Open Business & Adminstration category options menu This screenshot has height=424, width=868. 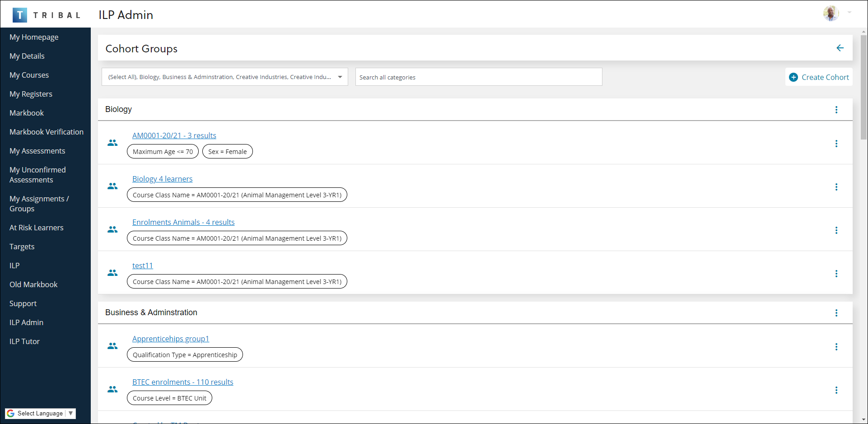(x=836, y=313)
